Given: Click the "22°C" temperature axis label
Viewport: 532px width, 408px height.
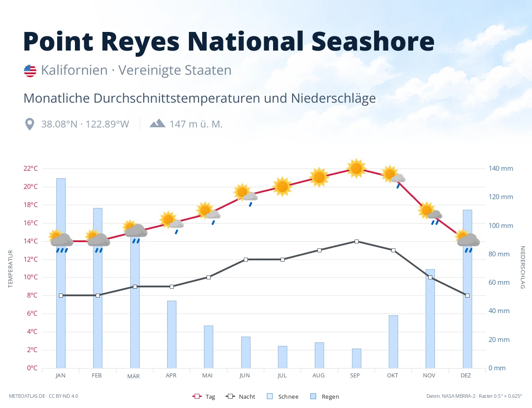Looking at the screenshot, I should 30,169.
